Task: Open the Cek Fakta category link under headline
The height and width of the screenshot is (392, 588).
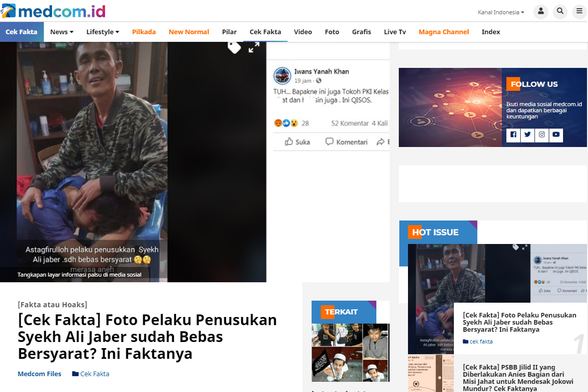Action: 91,374
